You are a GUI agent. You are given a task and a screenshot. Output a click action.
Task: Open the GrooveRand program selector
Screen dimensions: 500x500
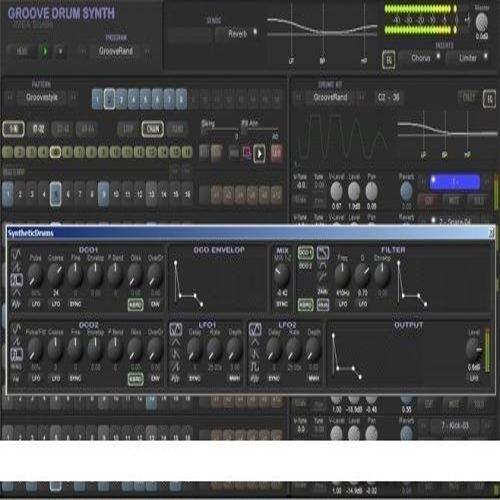pyautogui.click(x=116, y=51)
